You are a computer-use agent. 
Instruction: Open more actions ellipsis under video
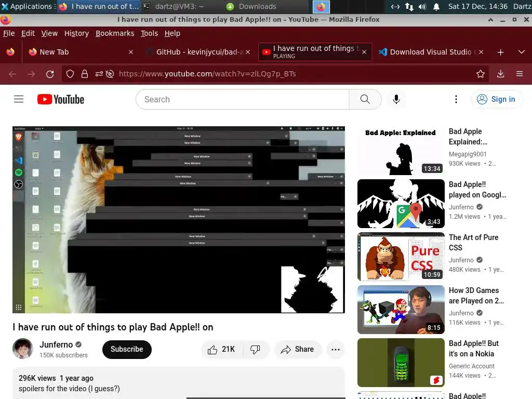click(336, 349)
